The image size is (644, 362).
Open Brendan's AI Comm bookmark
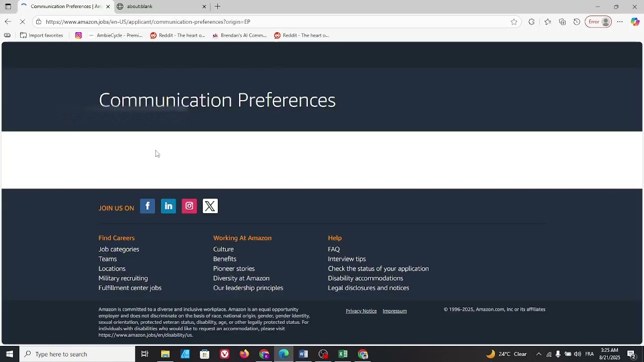tap(239, 35)
